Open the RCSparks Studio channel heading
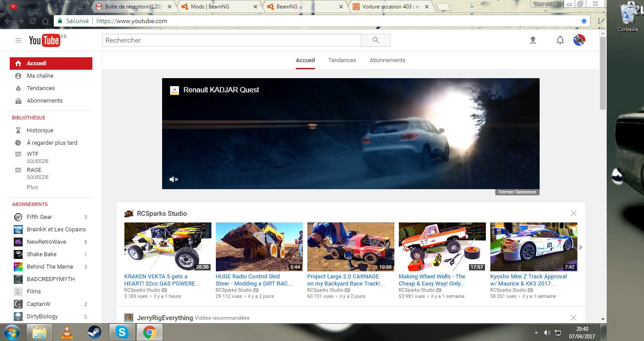The image size is (644, 341). (x=162, y=214)
